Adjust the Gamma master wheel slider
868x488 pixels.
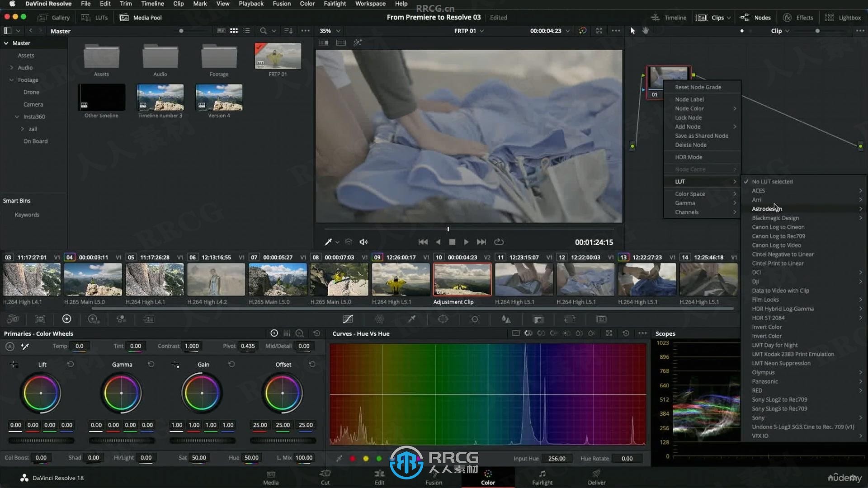122,441
